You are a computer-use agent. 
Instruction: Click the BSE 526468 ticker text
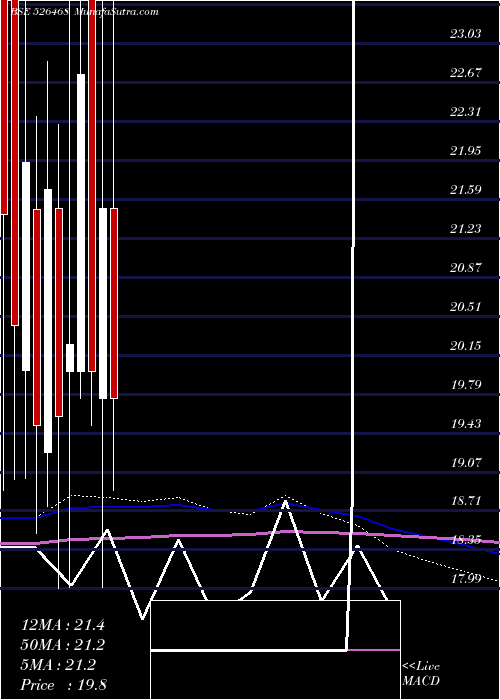[x=39, y=12]
